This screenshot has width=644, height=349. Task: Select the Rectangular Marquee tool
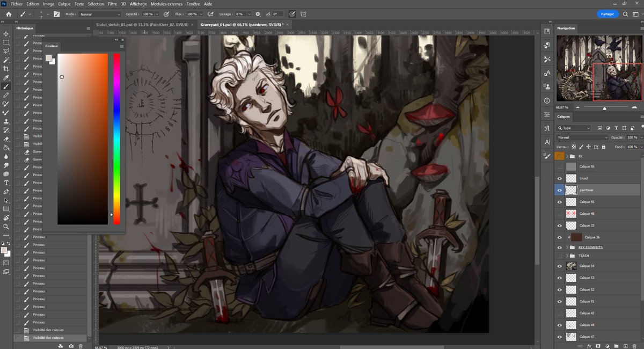click(x=6, y=42)
